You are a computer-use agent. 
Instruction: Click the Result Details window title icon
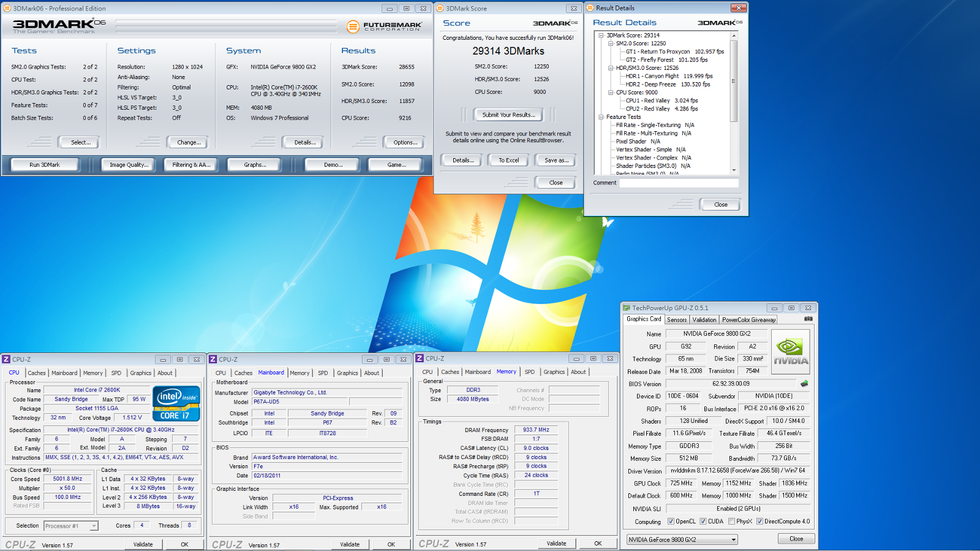click(x=590, y=8)
